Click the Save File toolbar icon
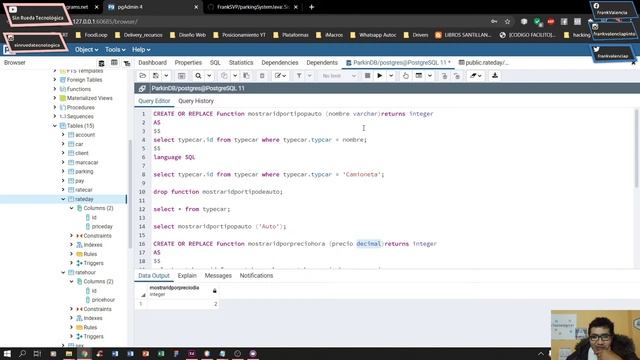Screen dimensions: 640x360 [x=156, y=76]
